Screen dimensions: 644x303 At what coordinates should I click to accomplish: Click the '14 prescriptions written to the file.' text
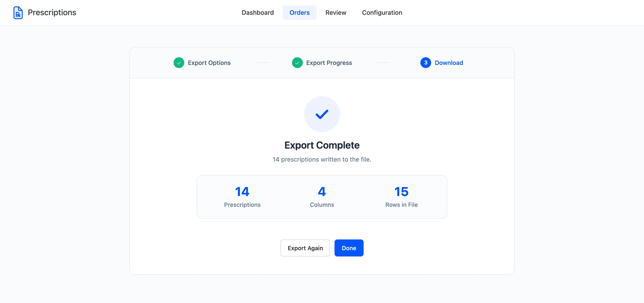(x=322, y=159)
